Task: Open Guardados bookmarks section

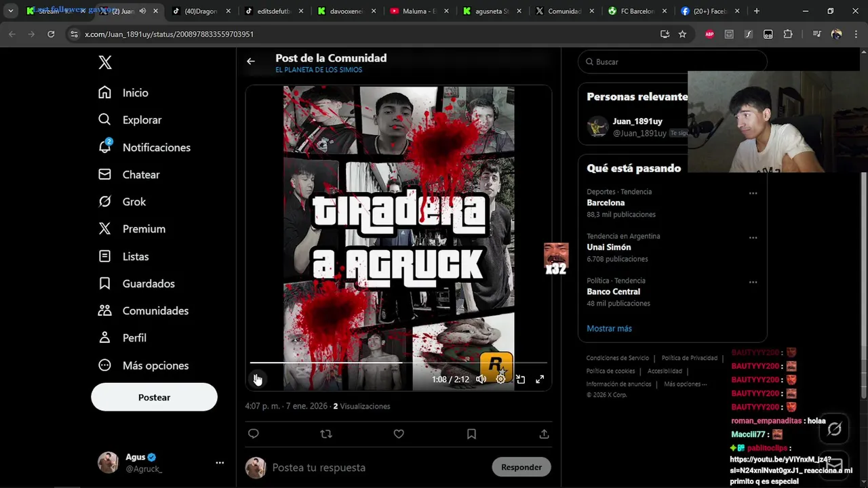Action: pyautogui.click(x=136, y=283)
